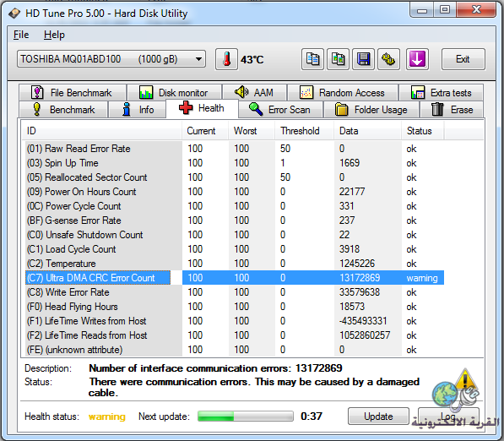Click the data value 3918
Viewport: 504px width, 441px height.
coord(350,249)
